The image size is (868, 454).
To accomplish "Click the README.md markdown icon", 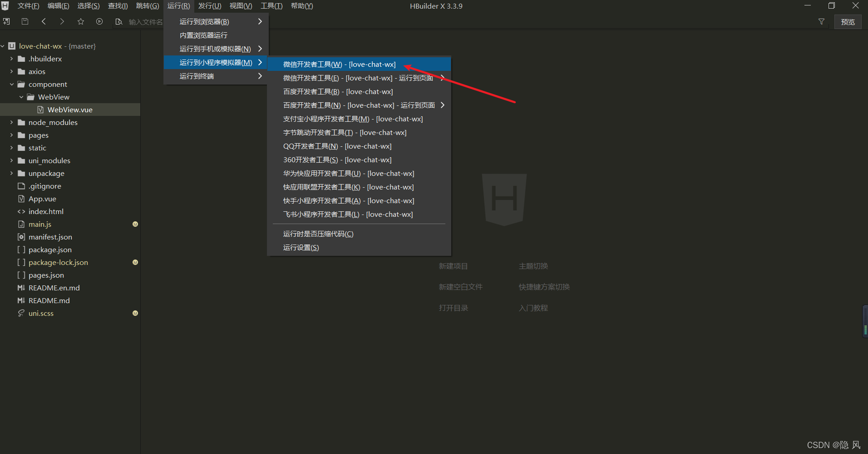I will (21, 300).
